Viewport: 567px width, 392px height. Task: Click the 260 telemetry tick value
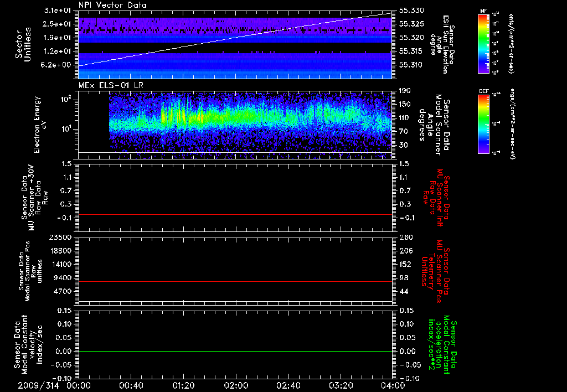pos(405,237)
